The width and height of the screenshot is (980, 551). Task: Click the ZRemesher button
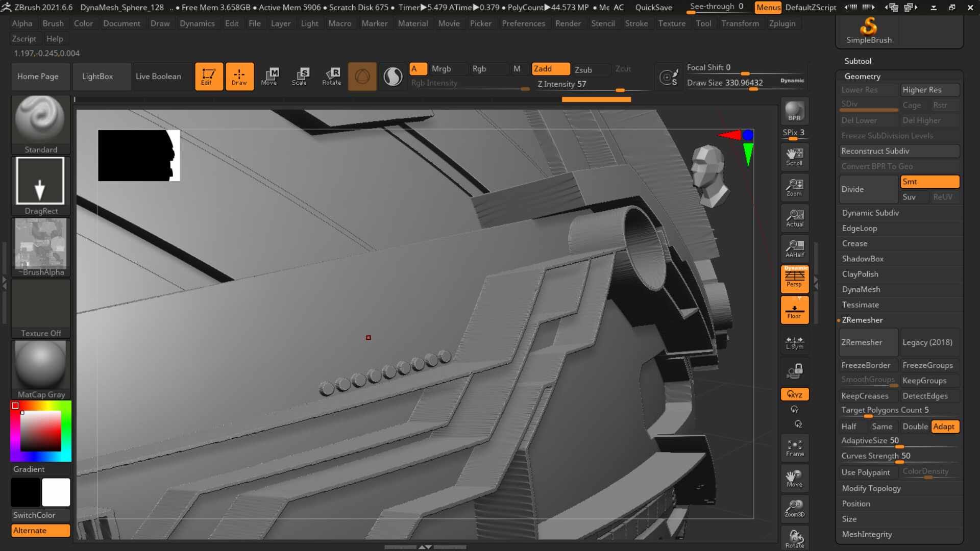pyautogui.click(x=868, y=342)
